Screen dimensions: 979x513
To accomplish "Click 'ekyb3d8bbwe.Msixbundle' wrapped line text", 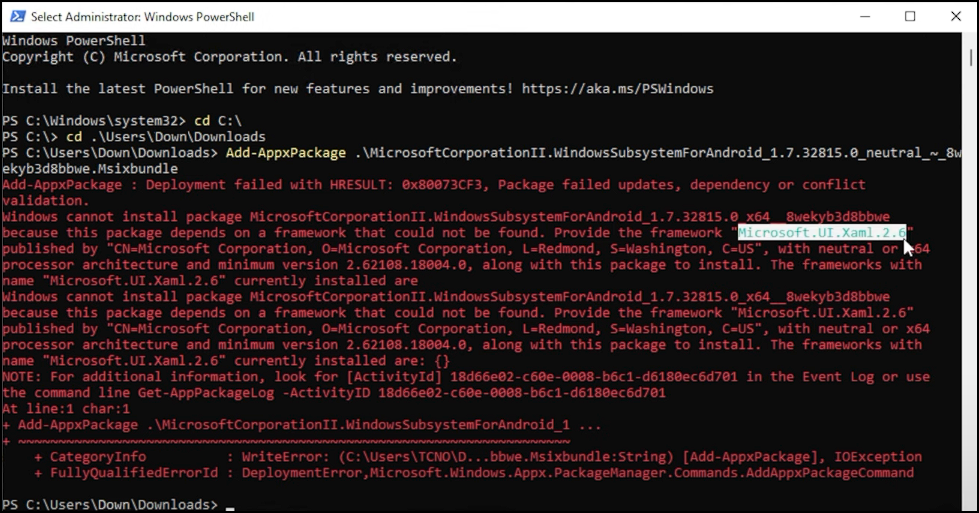I will click(90, 169).
